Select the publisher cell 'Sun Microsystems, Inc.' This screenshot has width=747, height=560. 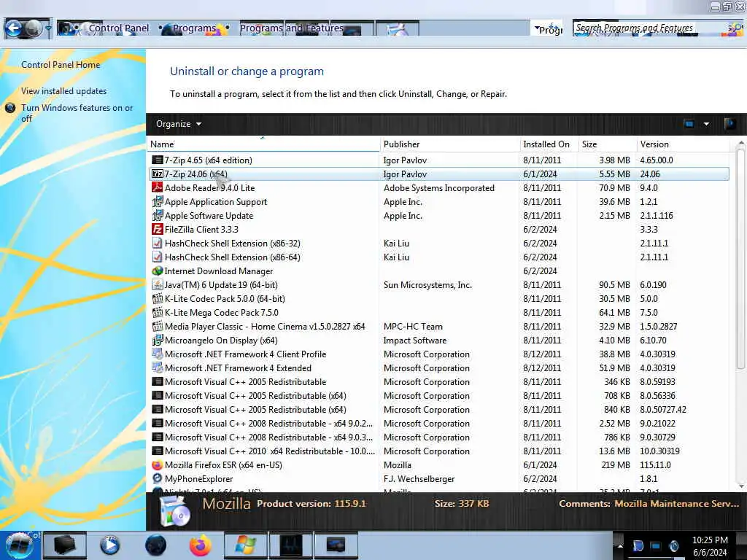pos(427,285)
